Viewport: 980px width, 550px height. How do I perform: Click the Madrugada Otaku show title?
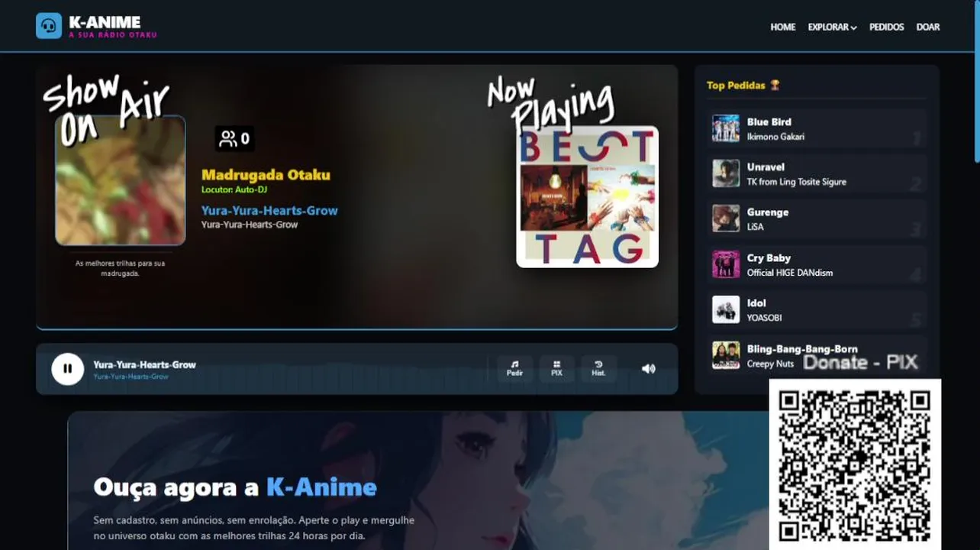coord(266,175)
